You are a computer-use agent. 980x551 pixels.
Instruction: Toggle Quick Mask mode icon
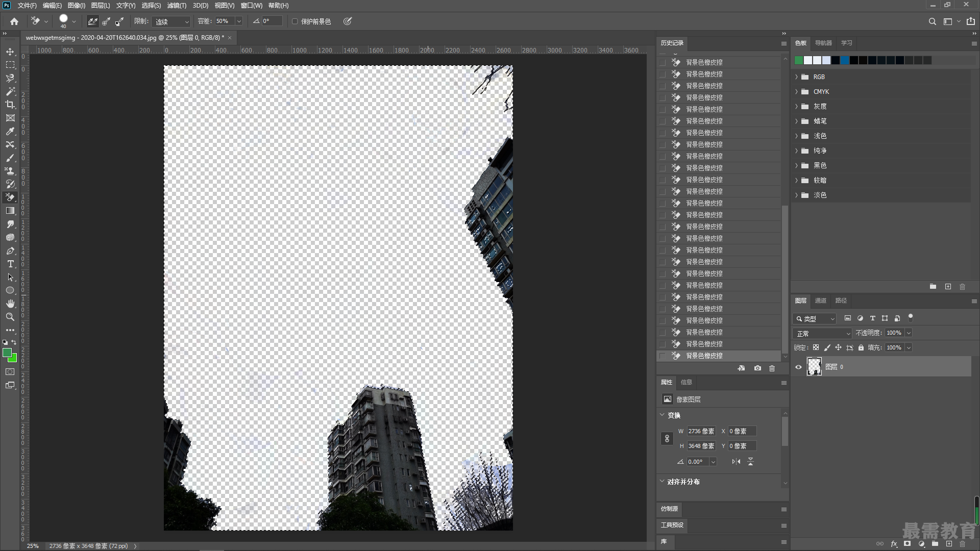click(x=10, y=372)
